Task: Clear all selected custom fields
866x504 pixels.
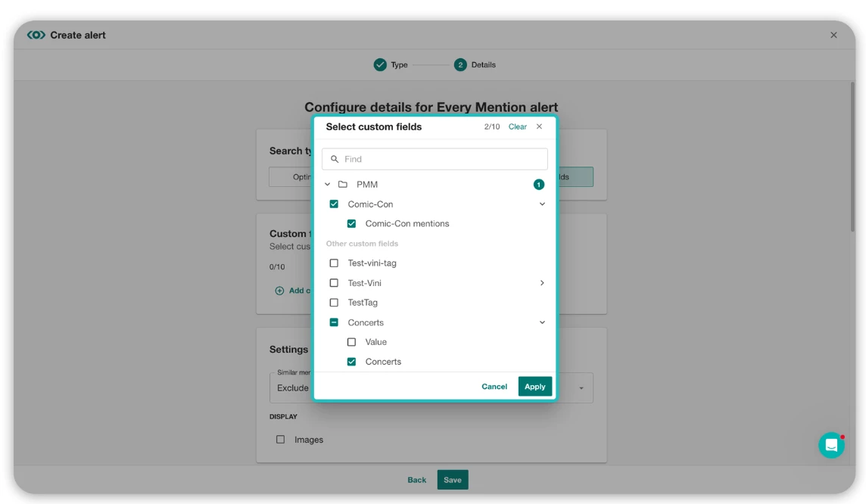Action: [x=518, y=126]
